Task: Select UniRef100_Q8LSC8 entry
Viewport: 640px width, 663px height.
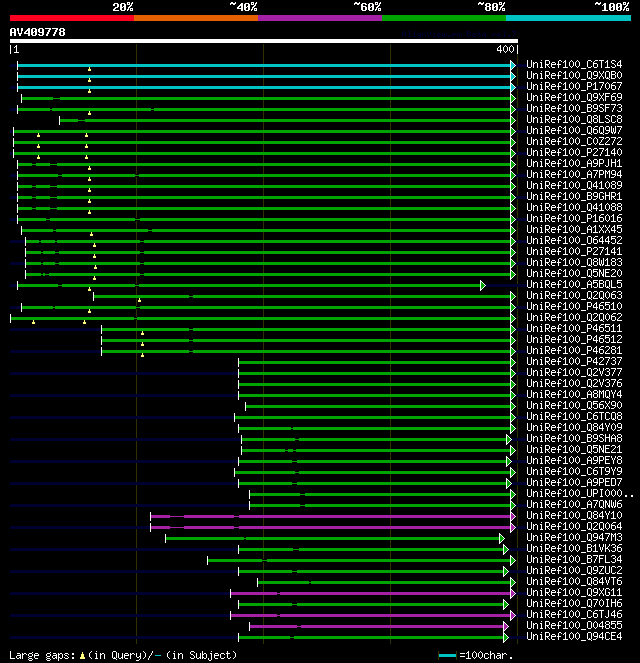Action: [574, 119]
